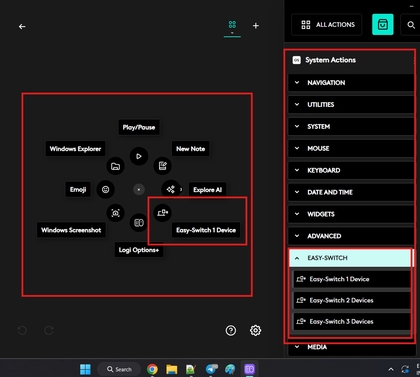
Task: Select Easy-Switch 2 Devices action
Action: coord(352,300)
